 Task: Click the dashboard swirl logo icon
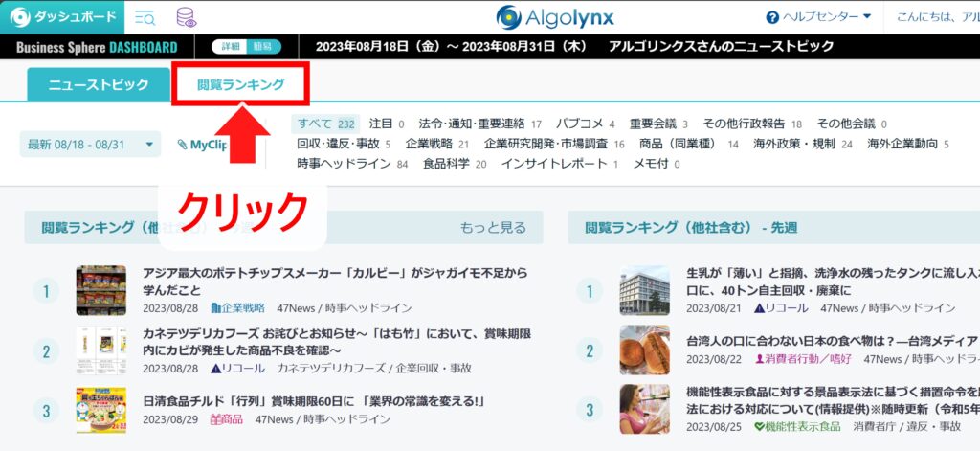point(20,17)
